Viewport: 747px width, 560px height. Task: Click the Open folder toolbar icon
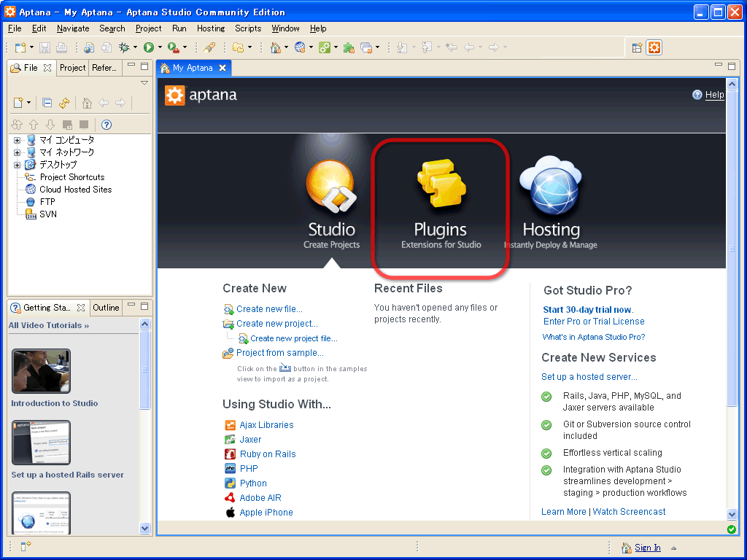[239, 47]
